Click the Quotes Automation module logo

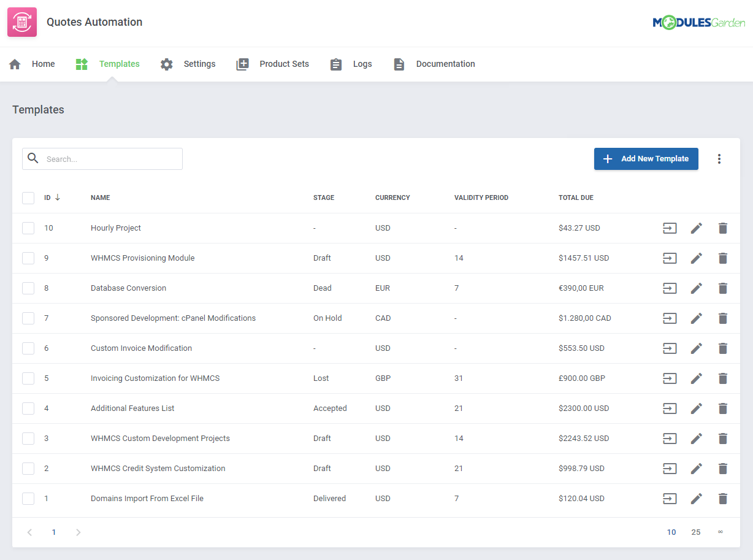[21, 21]
